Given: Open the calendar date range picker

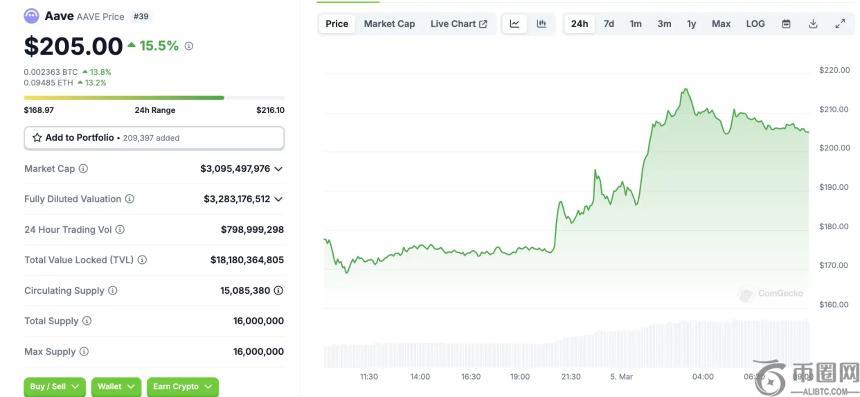Looking at the screenshot, I should coord(786,24).
